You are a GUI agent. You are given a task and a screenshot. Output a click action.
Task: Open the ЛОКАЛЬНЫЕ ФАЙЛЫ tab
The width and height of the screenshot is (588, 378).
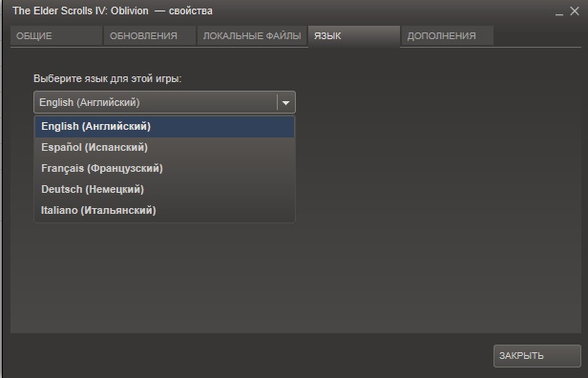click(x=252, y=36)
